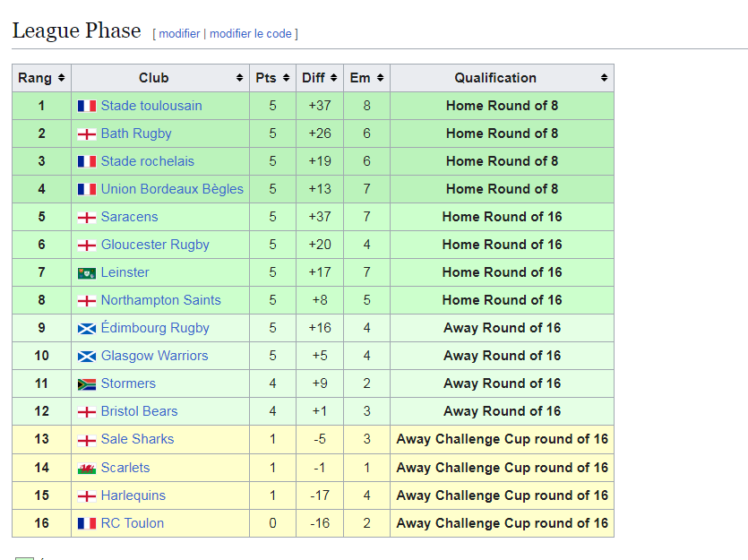Open Union Bordeaux Bègles club page
748x560 pixels.
[172, 189]
